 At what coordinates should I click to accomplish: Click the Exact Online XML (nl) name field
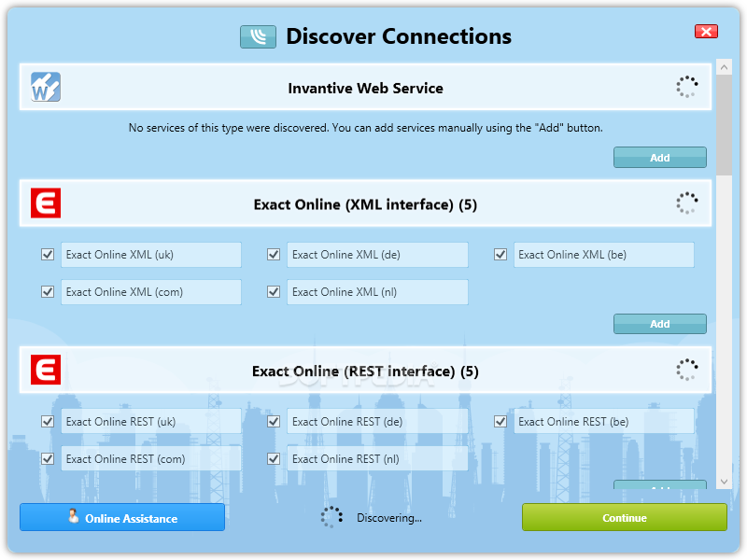coord(377,292)
